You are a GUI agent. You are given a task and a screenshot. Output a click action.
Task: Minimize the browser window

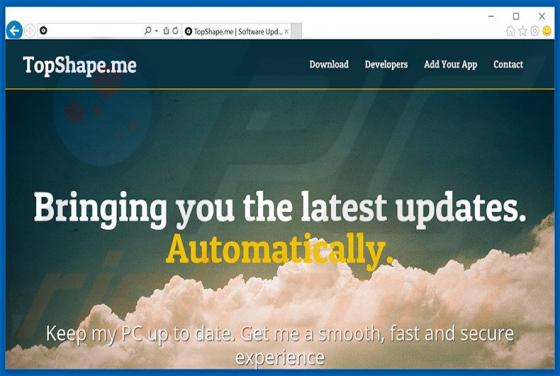click(491, 16)
